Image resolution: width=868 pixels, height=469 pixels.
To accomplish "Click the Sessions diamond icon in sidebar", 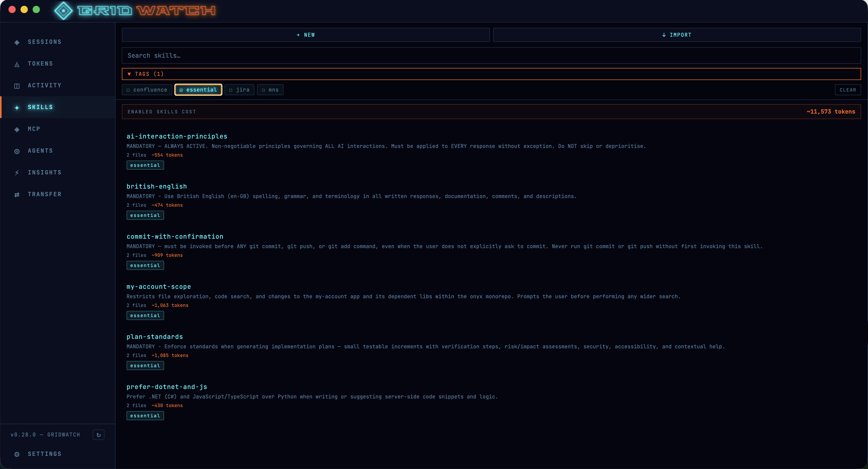I will (x=17, y=42).
